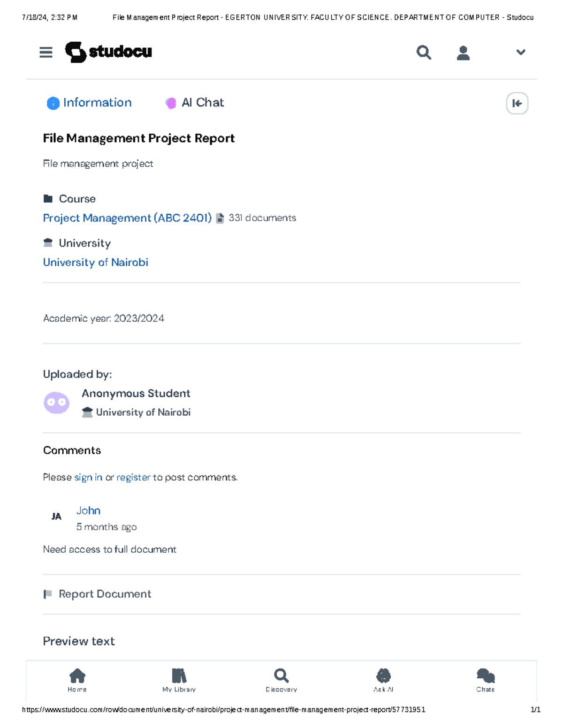Collapse the information side panel
Viewport: 563px width, 728px height.
[x=517, y=103]
